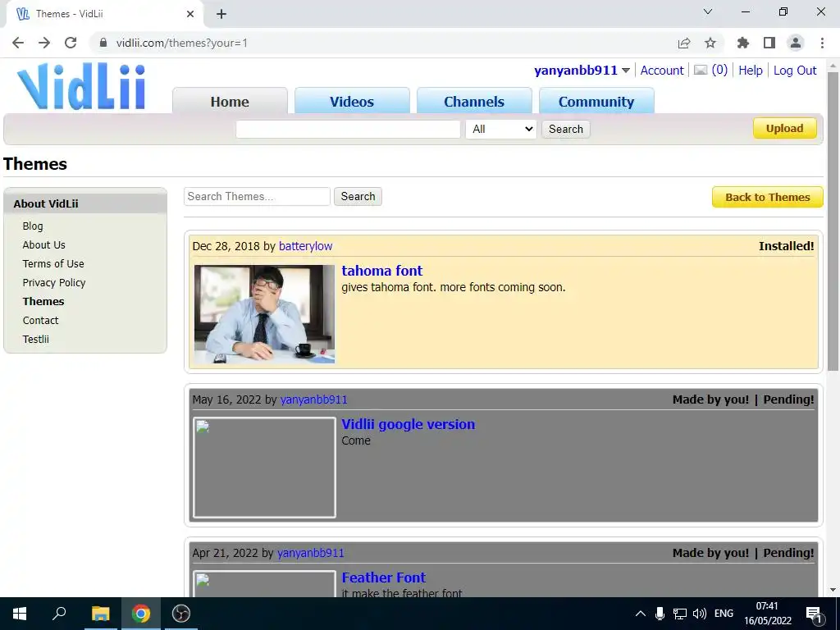Open the browser extensions puzzle icon
The width and height of the screenshot is (840, 630).
[742, 43]
